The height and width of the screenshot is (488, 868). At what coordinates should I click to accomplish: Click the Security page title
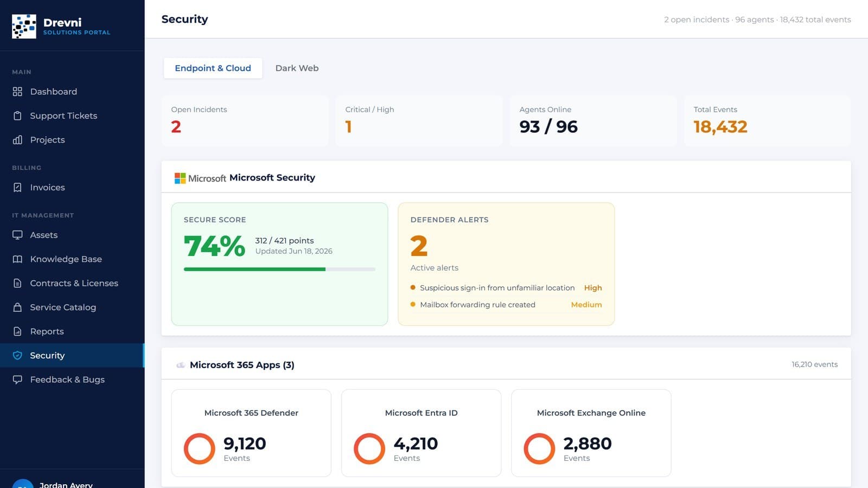point(184,19)
